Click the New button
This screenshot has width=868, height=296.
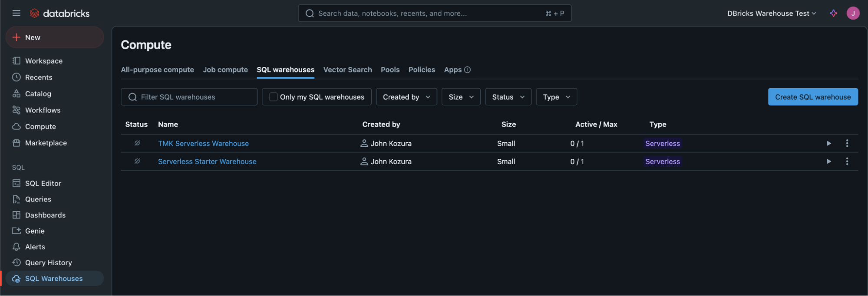point(55,37)
